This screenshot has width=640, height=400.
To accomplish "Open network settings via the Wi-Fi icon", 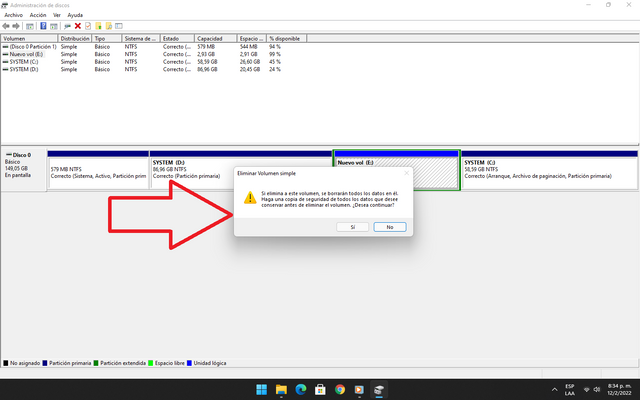I will tap(587, 390).
